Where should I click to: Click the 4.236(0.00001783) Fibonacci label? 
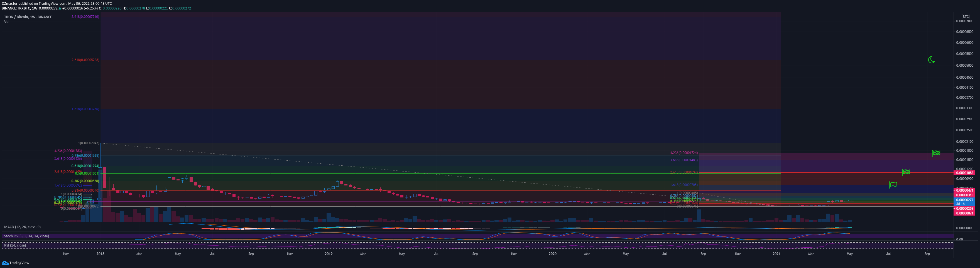pyautogui.click(x=68, y=151)
